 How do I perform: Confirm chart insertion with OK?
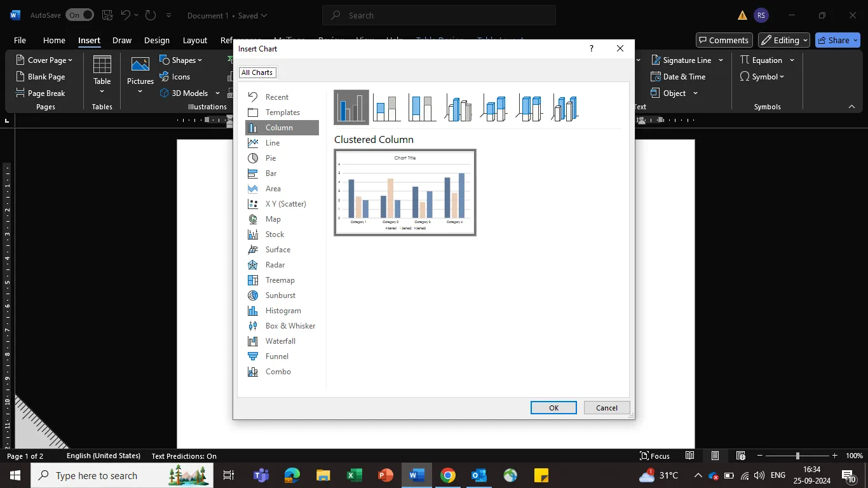(553, 408)
